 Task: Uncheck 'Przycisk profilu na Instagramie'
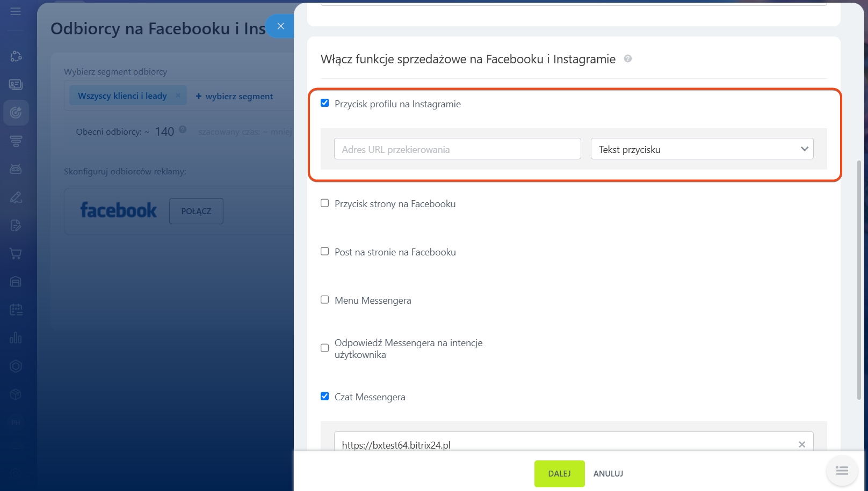[x=324, y=103]
